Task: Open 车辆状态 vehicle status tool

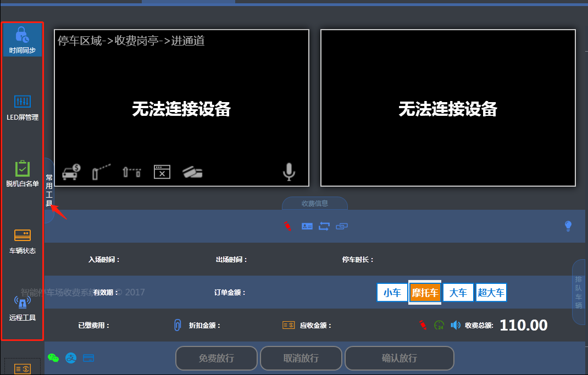Action: pos(23,242)
